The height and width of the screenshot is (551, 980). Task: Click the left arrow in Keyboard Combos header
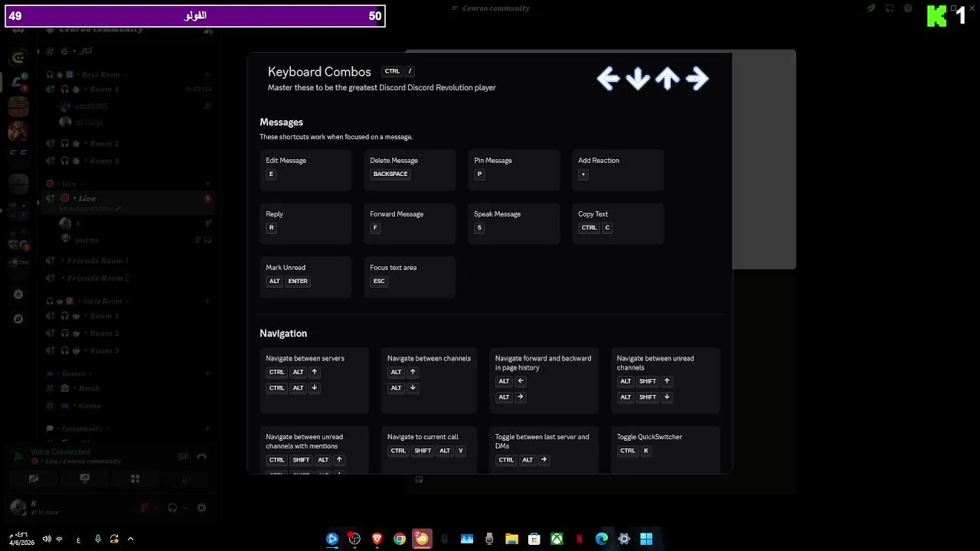[x=608, y=78]
